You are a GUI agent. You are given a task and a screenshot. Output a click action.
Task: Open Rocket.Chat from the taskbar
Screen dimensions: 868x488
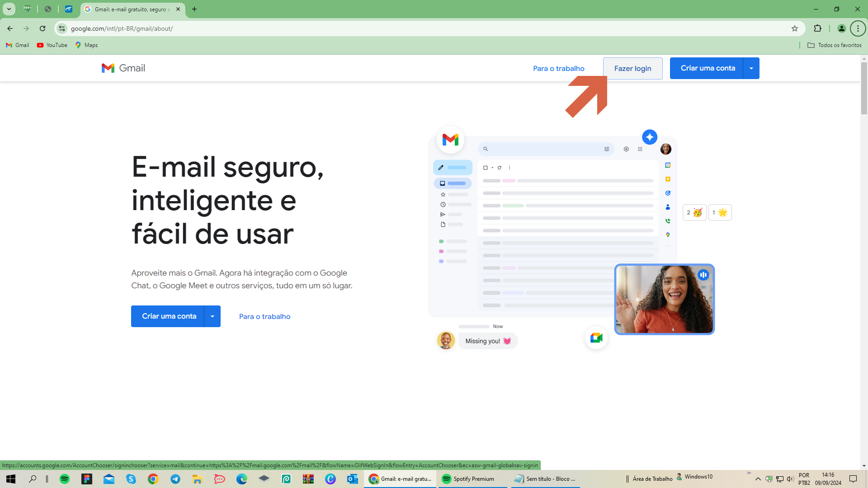(x=219, y=479)
